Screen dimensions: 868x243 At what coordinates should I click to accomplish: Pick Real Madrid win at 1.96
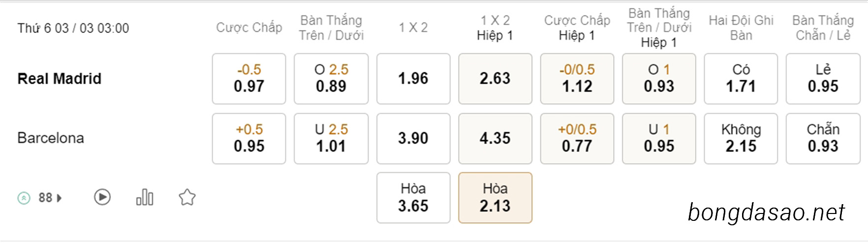[x=413, y=79]
